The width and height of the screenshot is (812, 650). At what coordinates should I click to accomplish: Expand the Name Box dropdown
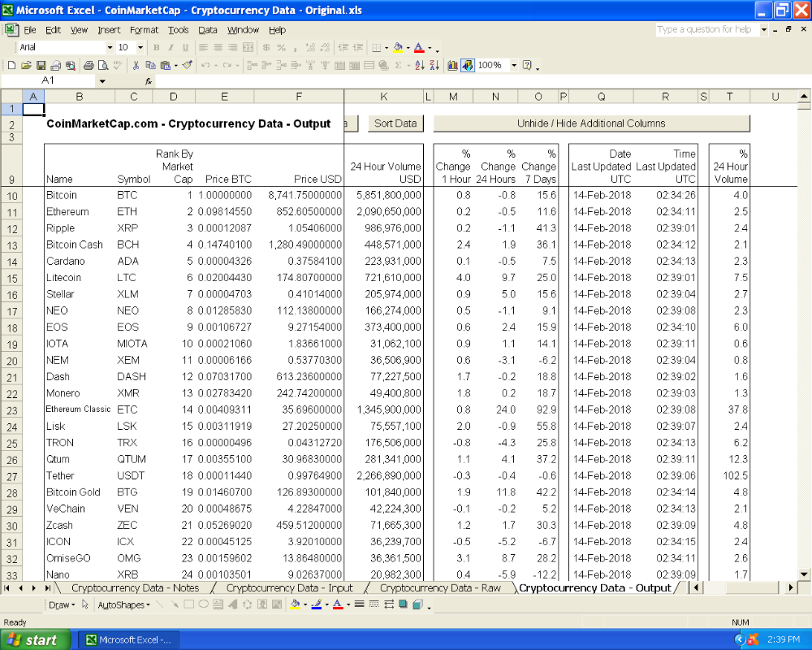(102, 81)
